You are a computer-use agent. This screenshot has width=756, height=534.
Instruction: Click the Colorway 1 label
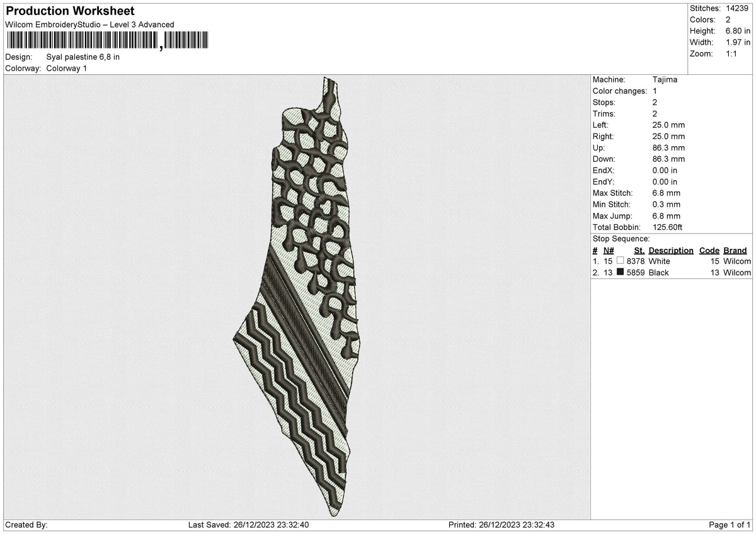[x=67, y=68]
